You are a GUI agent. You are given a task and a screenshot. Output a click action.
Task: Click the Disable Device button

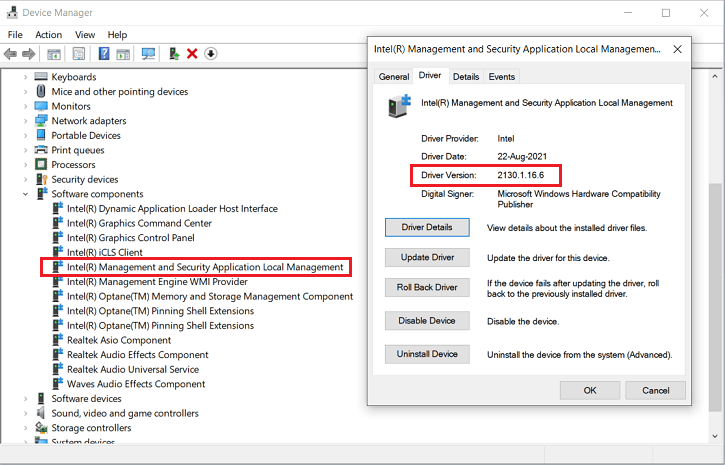(427, 321)
